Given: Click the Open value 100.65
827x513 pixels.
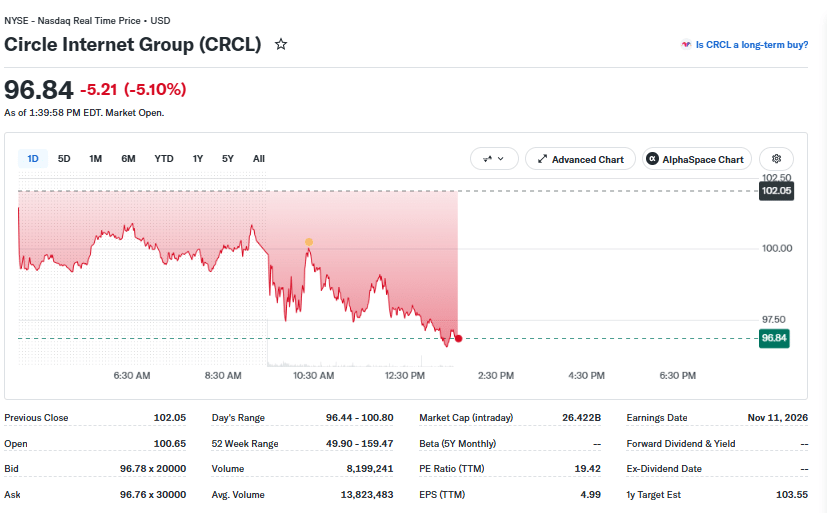Looking at the screenshot, I should pyautogui.click(x=170, y=443).
